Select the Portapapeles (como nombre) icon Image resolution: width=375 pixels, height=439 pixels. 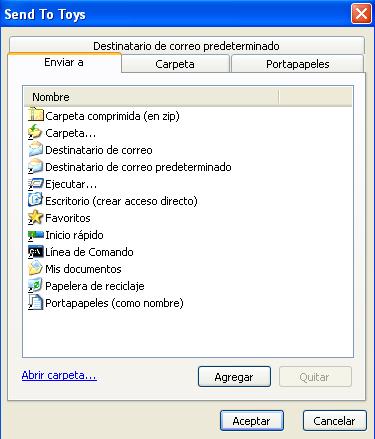[x=35, y=303]
